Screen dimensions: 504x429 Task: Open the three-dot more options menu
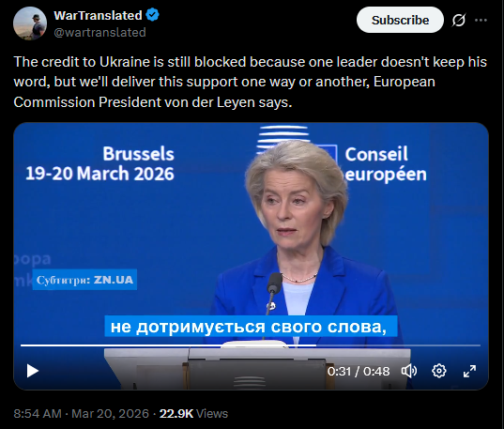481,20
